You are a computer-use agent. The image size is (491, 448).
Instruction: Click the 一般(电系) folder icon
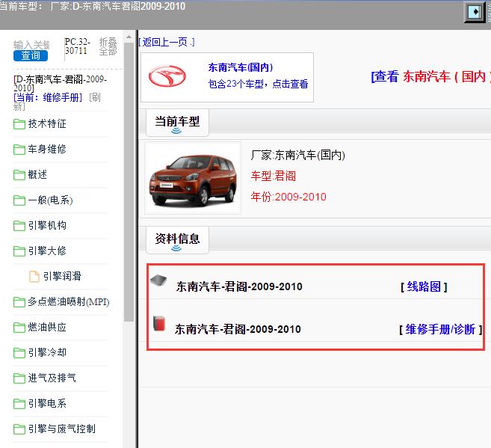19,200
